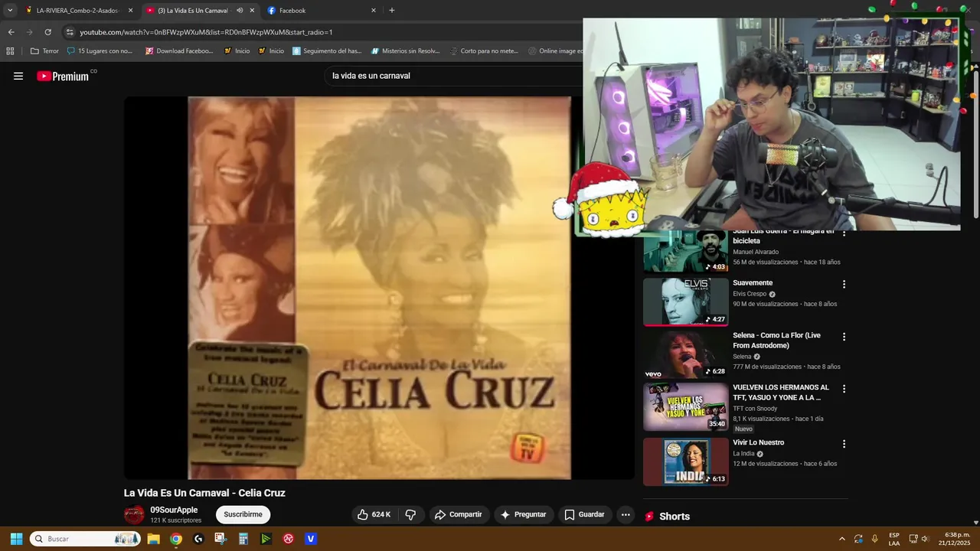Click the Preguntar button
This screenshot has width=980, height=551.
coord(523,514)
